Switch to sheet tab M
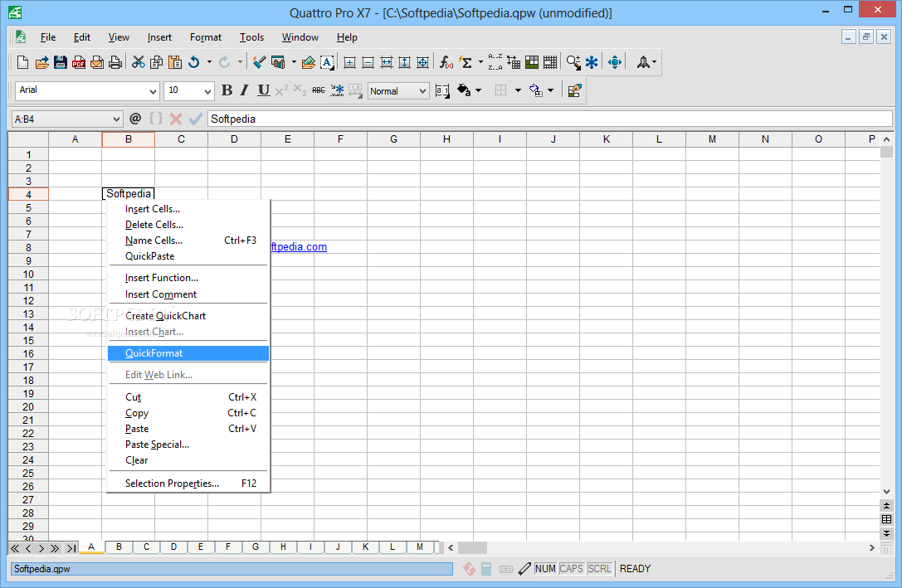This screenshot has width=902, height=588. [x=420, y=547]
